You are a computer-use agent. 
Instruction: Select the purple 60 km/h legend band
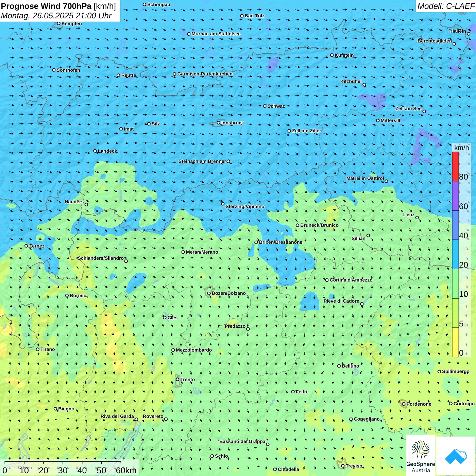point(455,196)
